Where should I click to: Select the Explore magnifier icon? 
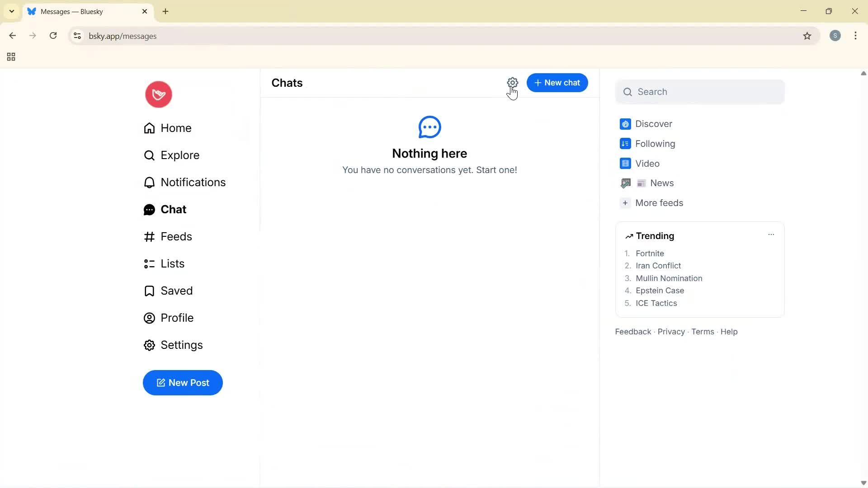(149, 155)
